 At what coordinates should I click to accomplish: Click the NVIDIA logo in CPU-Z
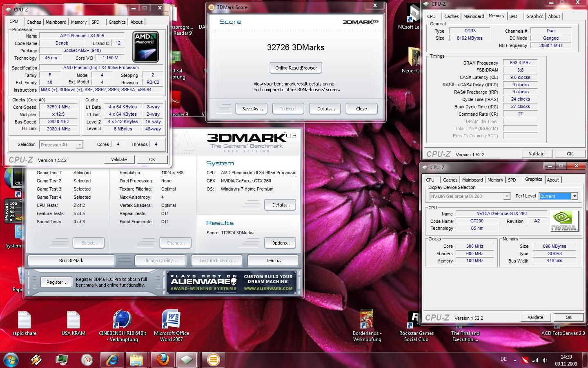coord(564,221)
